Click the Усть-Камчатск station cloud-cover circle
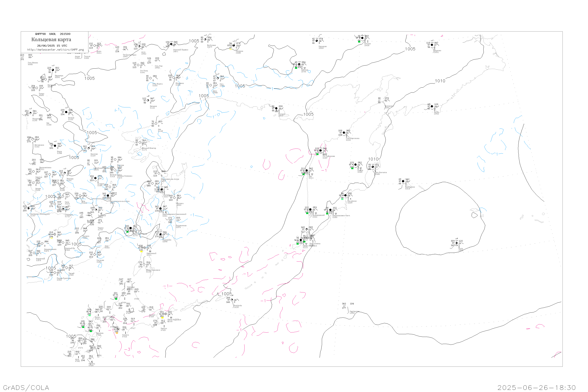This screenshot has width=588, height=392. [x=373, y=167]
